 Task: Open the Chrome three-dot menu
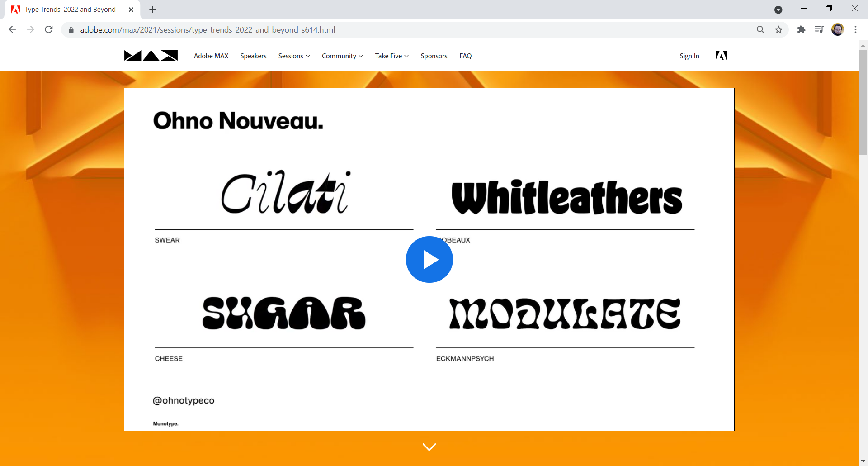pyautogui.click(x=855, y=30)
